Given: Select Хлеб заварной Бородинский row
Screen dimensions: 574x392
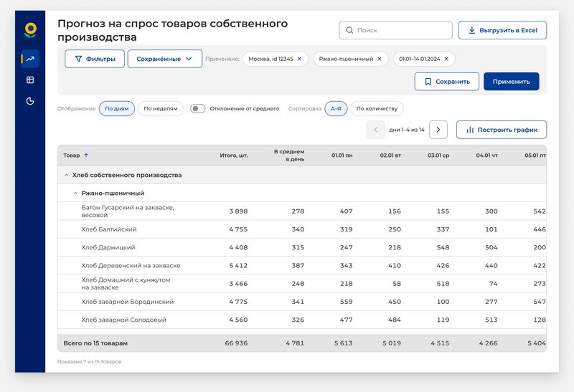Looking at the screenshot, I should click(x=301, y=302).
